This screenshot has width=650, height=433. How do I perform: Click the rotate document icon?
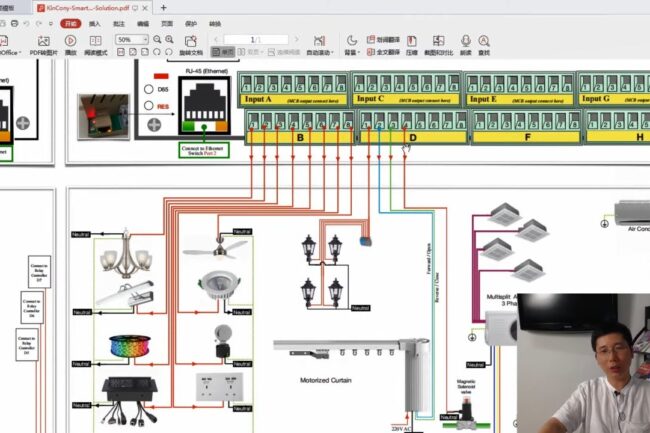pos(189,42)
